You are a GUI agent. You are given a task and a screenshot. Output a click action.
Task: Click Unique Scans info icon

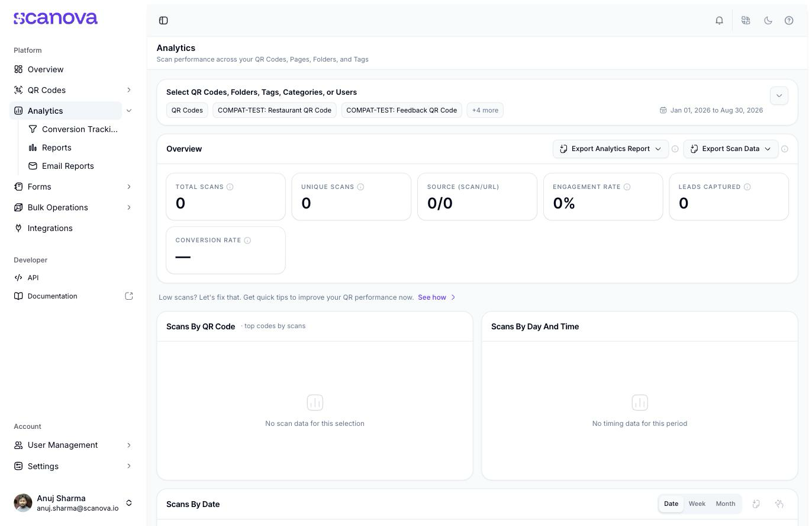pos(360,187)
